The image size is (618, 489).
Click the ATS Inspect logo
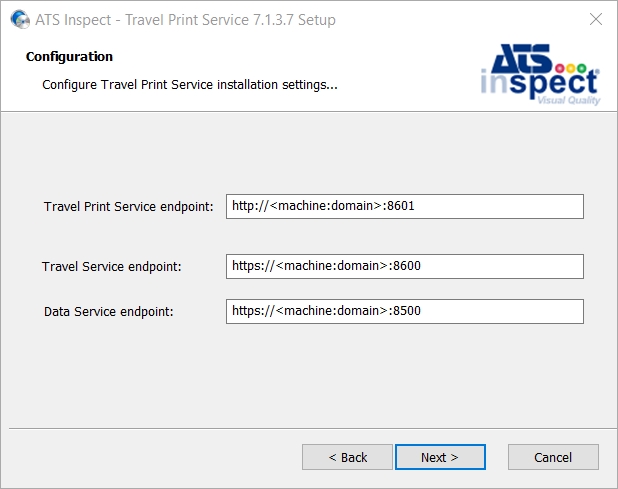click(x=540, y=74)
